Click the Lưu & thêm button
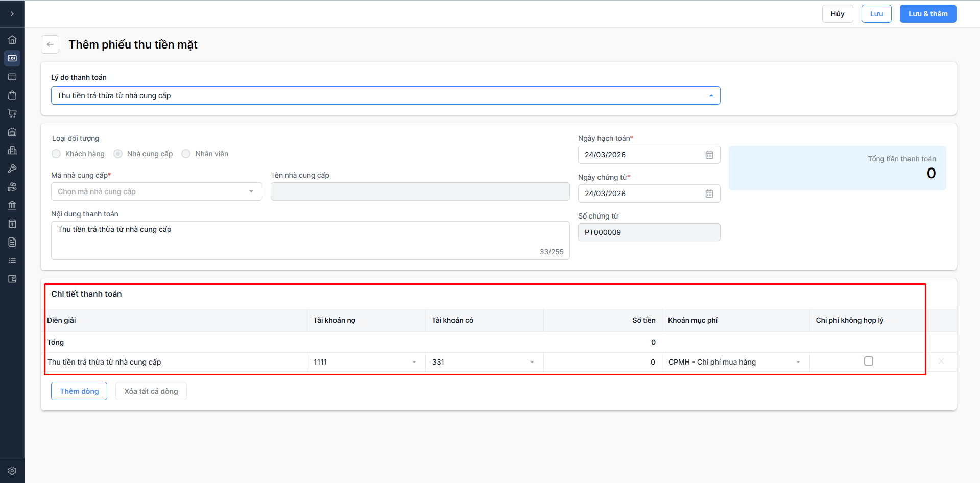 [927, 14]
